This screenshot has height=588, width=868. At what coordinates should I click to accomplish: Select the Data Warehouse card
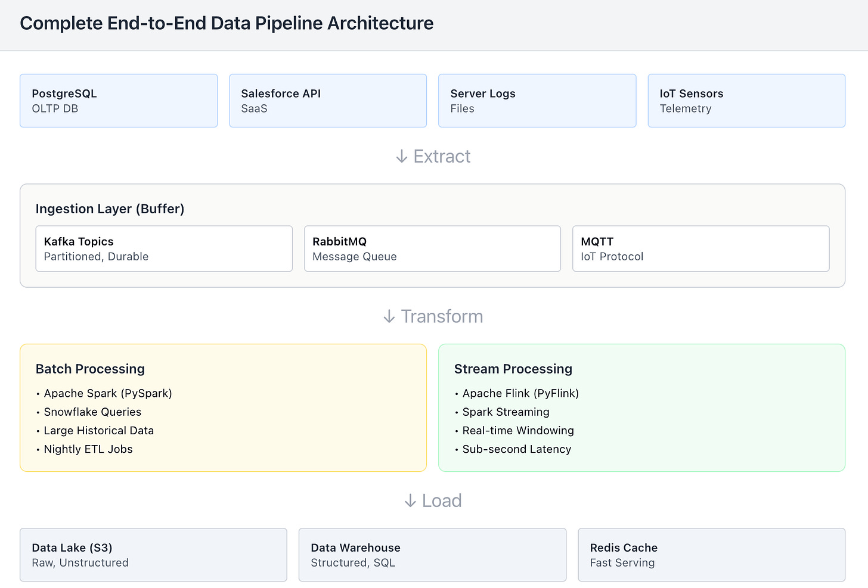coord(432,555)
